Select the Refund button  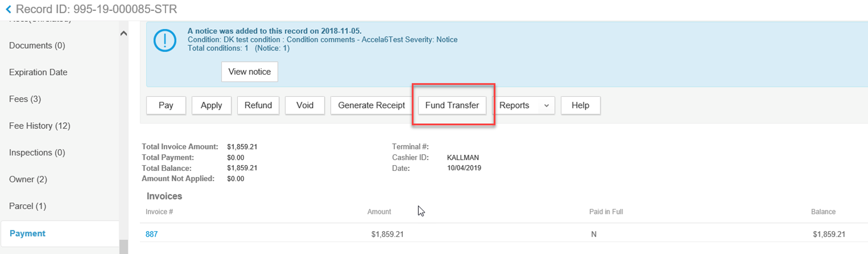258,105
